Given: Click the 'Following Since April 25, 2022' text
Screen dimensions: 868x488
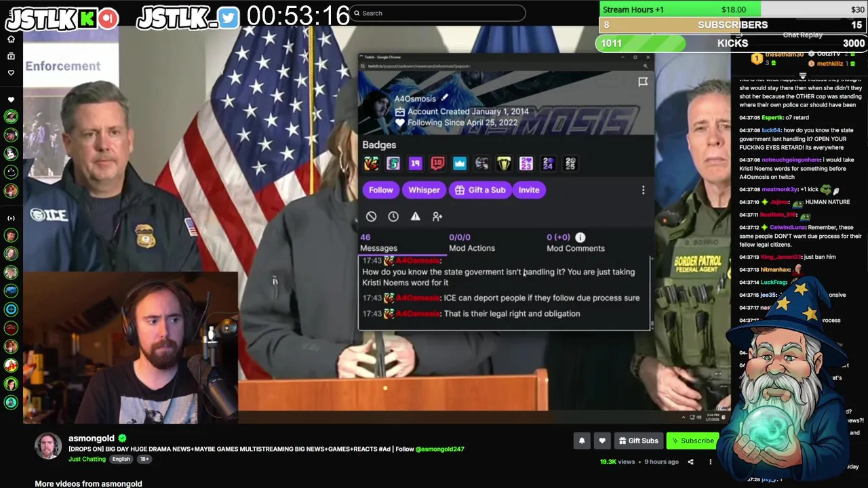Looking at the screenshot, I should [462, 123].
